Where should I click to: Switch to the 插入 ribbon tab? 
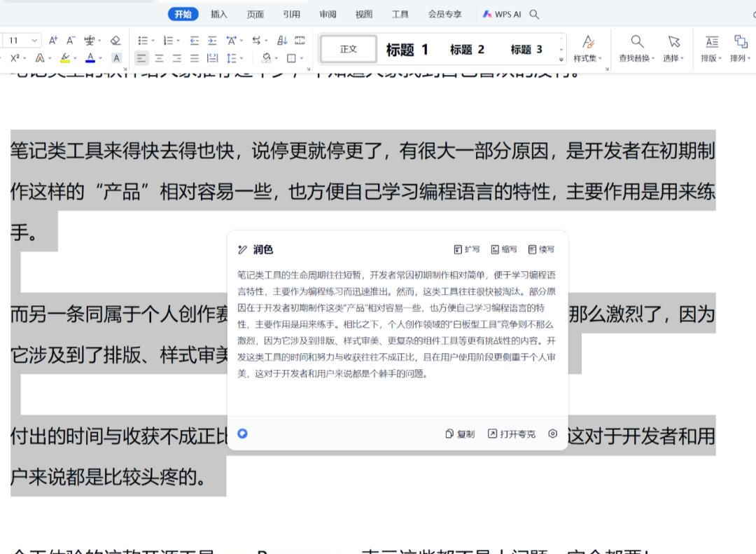[219, 14]
